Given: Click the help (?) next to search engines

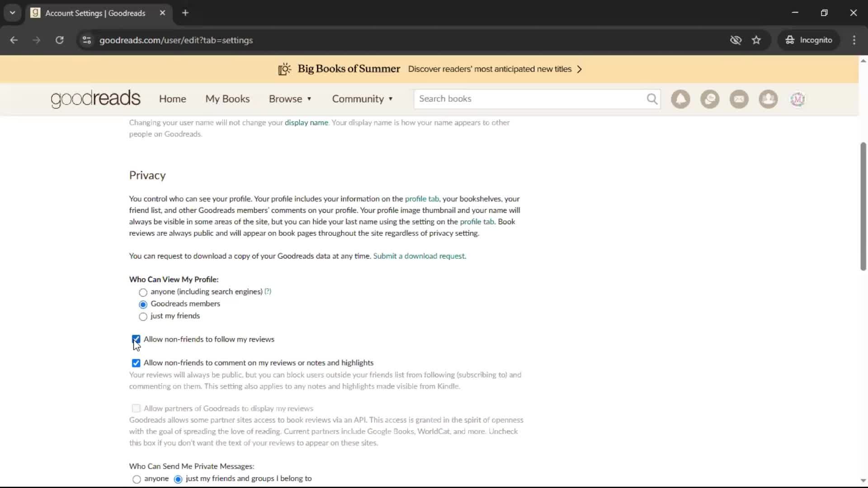Looking at the screenshot, I should click(268, 291).
